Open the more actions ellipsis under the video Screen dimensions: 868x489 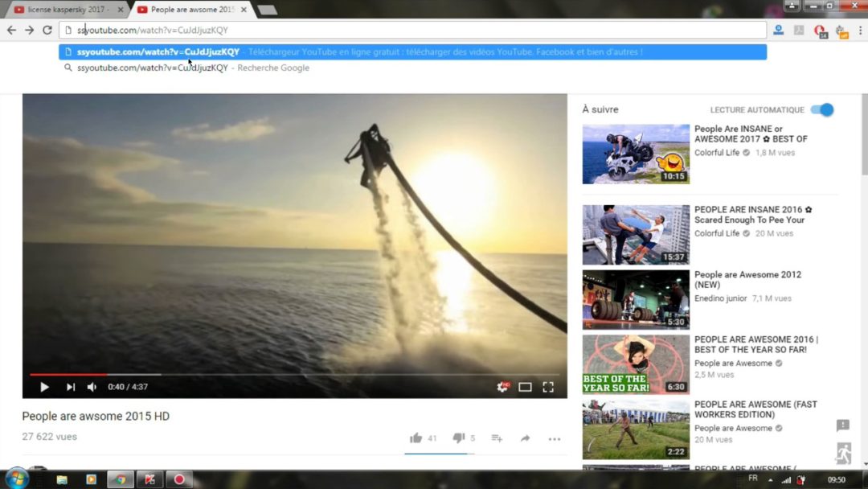coord(554,438)
